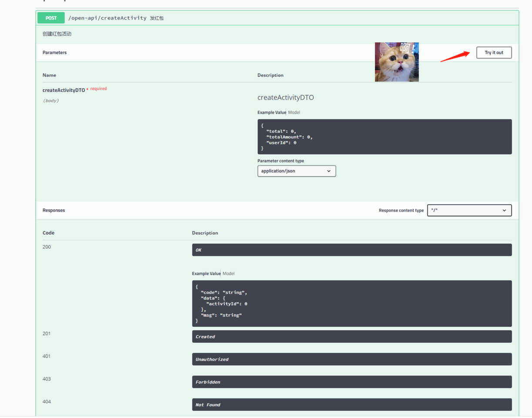Click the red arrow annotation

(x=455, y=57)
